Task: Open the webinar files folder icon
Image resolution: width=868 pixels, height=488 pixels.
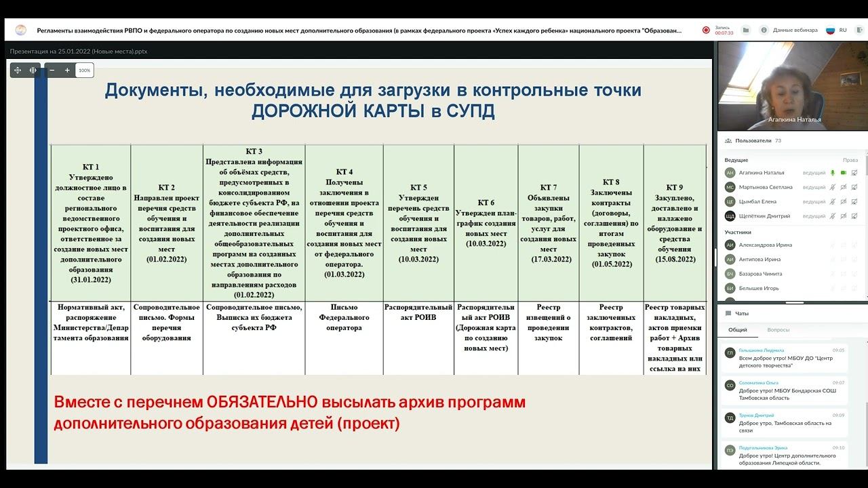Action: [746, 30]
